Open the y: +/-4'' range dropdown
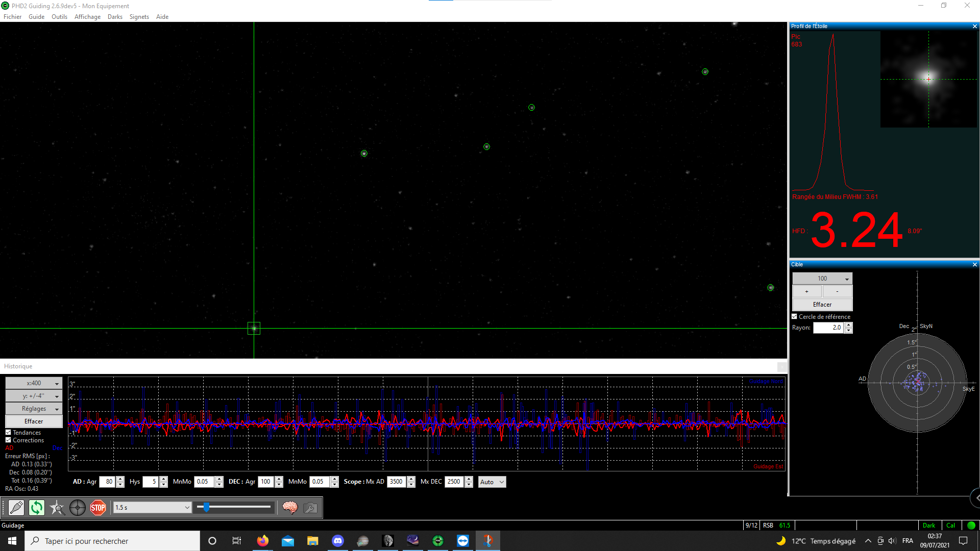The height and width of the screenshot is (551, 980). click(x=34, y=396)
